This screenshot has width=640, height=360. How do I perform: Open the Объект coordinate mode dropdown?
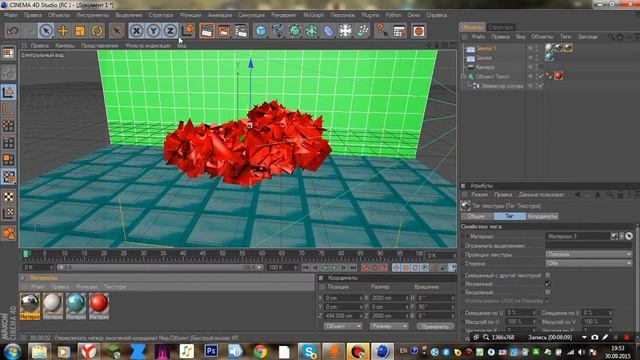pos(343,326)
